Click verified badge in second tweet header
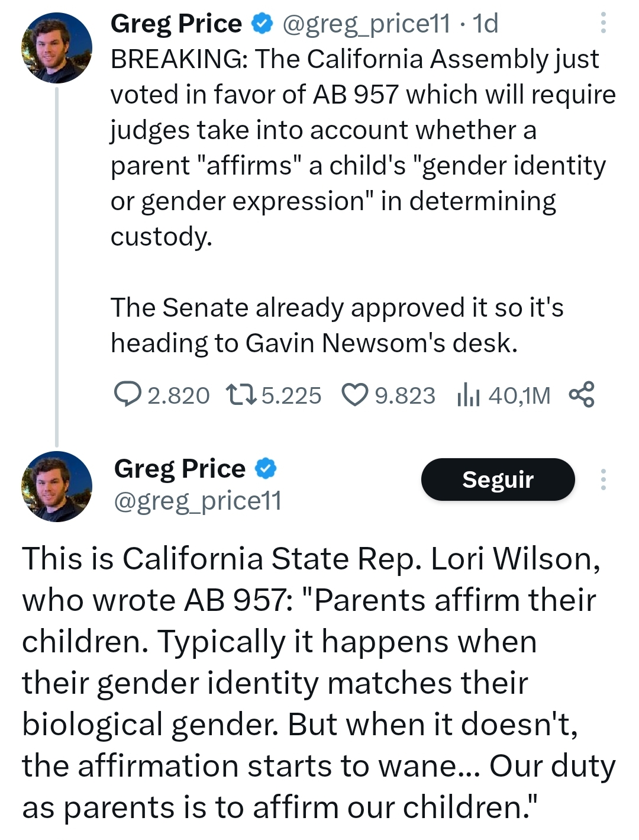 pyautogui.click(x=266, y=468)
